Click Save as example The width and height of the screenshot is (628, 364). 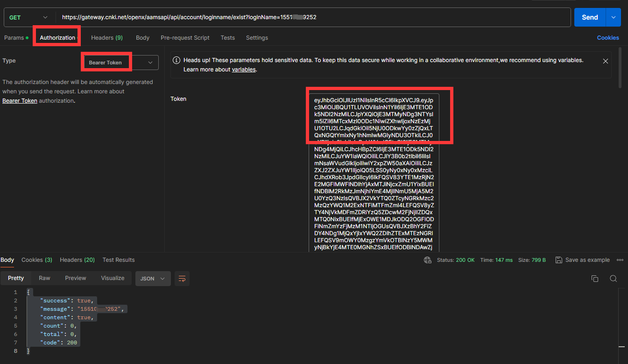[x=582, y=260]
